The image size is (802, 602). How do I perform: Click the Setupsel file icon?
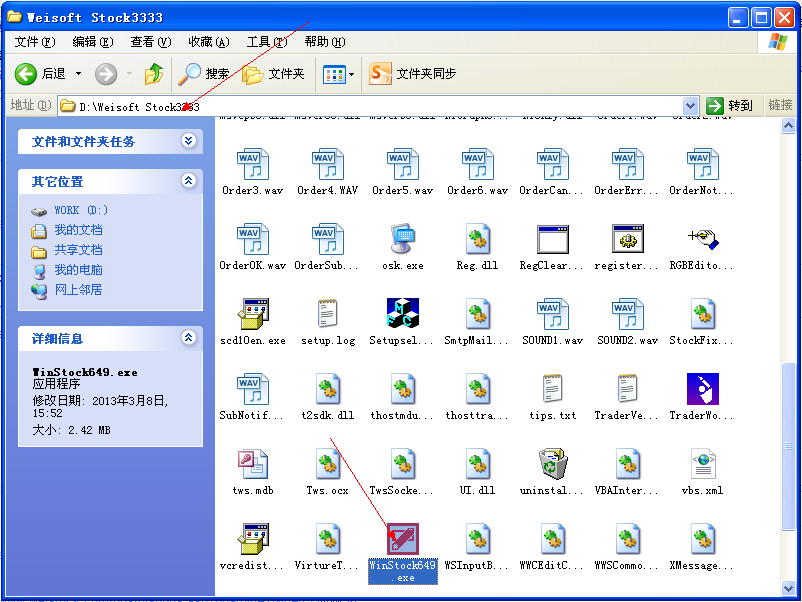[x=402, y=315]
